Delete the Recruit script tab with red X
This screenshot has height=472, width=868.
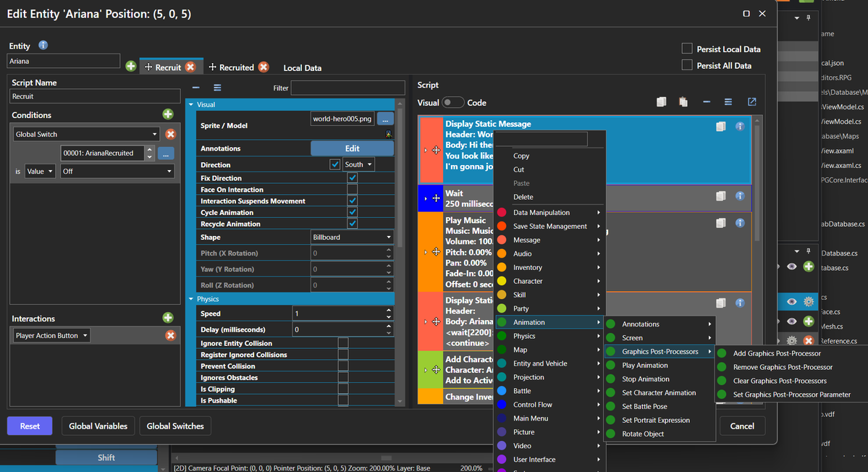tap(190, 67)
